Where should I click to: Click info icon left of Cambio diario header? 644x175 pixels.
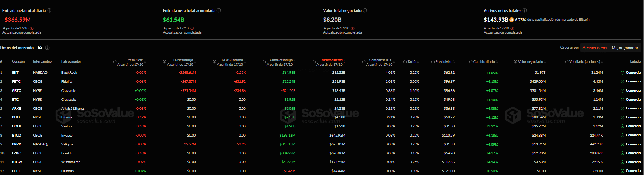click(471, 62)
